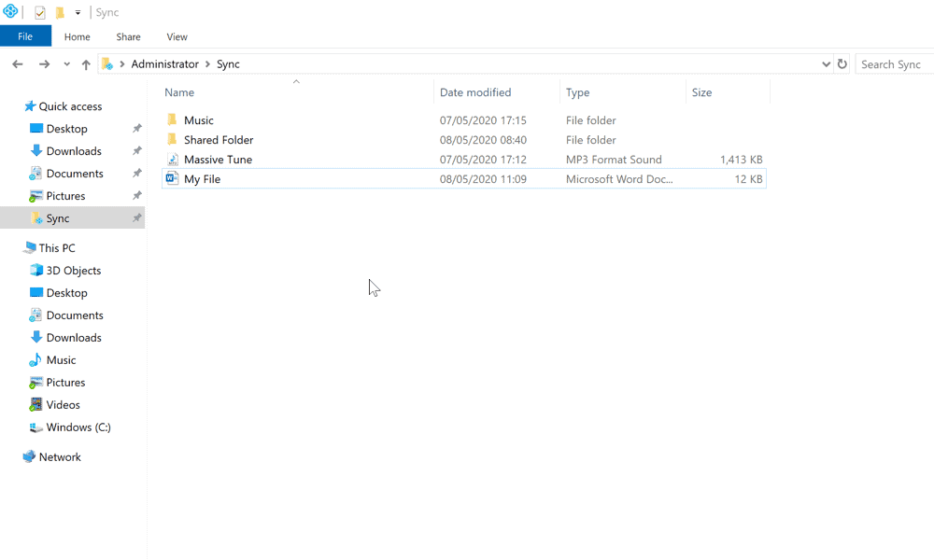Open pinned Documents under Quick access
This screenshot has width=934, height=560.
coord(75,174)
